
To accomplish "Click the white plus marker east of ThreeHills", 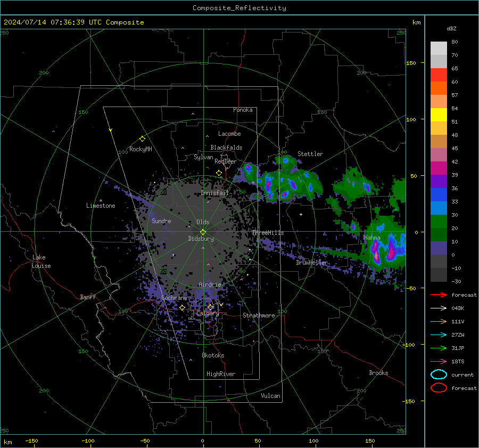I will 301,214.
